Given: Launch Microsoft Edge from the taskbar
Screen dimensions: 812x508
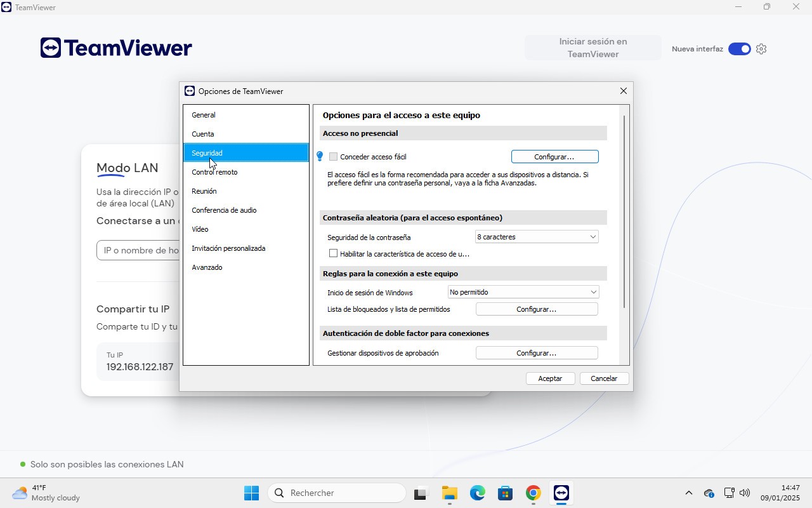Looking at the screenshot, I should [477, 493].
